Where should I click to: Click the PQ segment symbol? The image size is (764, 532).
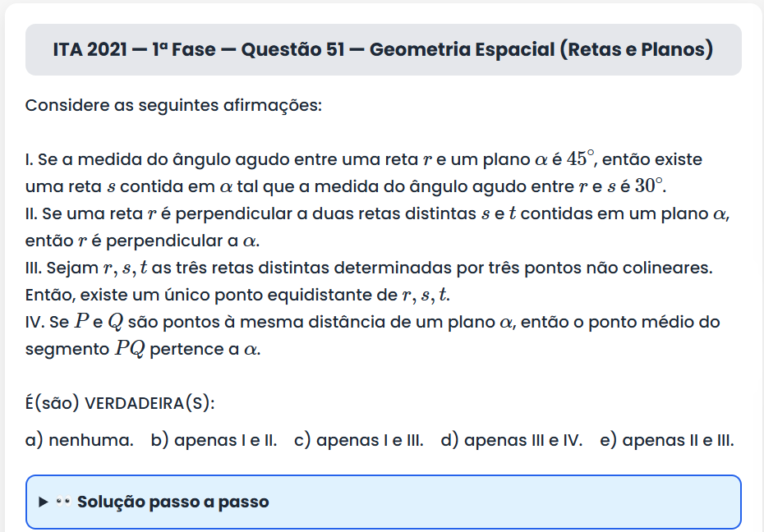coord(130,349)
